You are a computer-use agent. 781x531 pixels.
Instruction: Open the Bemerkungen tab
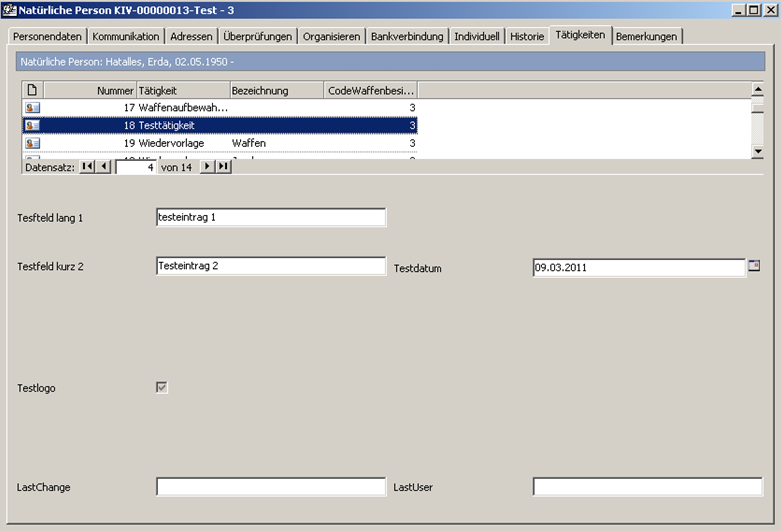click(647, 36)
